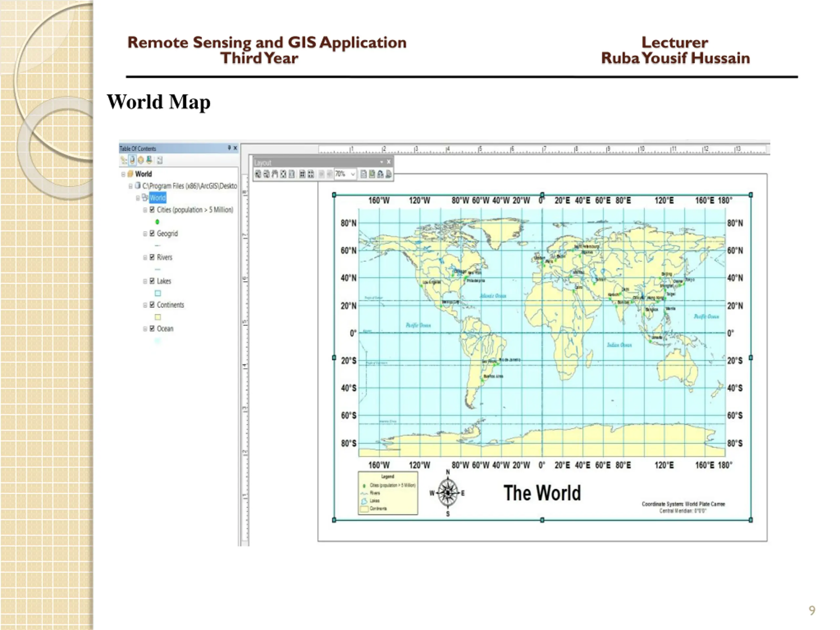Click Lakes light blue fill swatch

158,293
